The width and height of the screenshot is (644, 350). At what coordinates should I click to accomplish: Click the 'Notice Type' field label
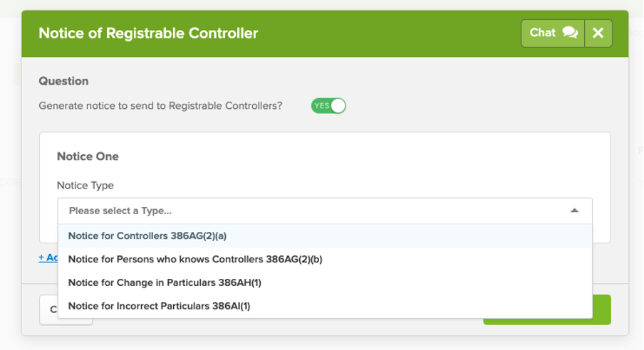pos(85,186)
